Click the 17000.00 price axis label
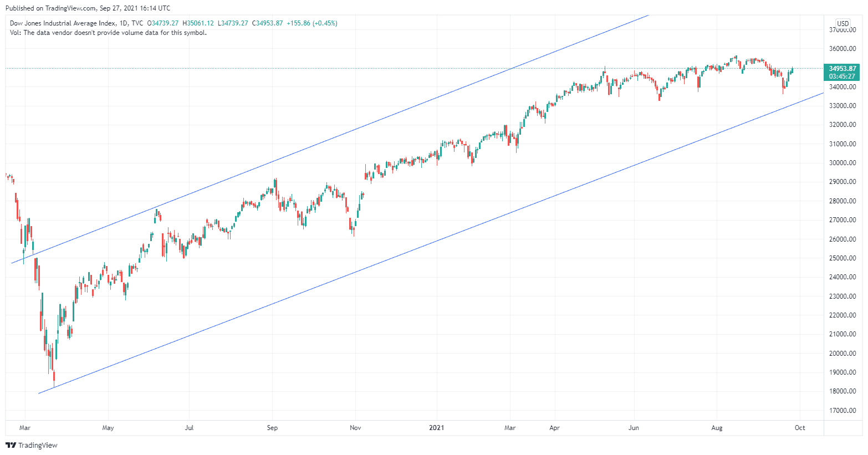 (843, 411)
